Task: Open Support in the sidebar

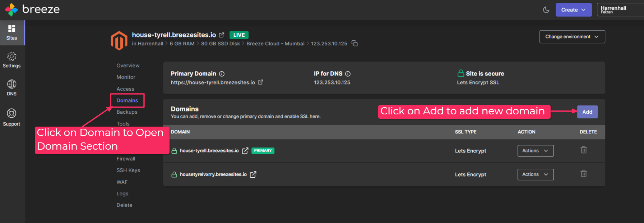Action: coord(11,118)
